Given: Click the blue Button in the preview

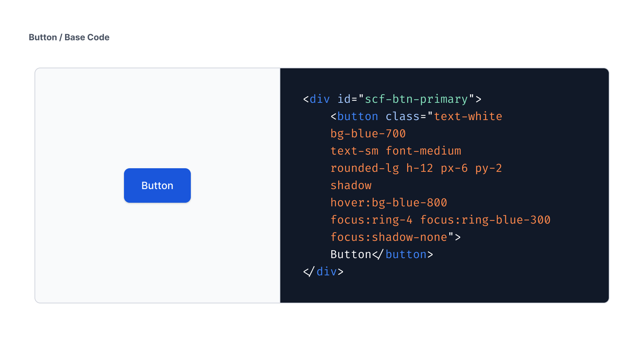Looking at the screenshot, I should 157,185.
